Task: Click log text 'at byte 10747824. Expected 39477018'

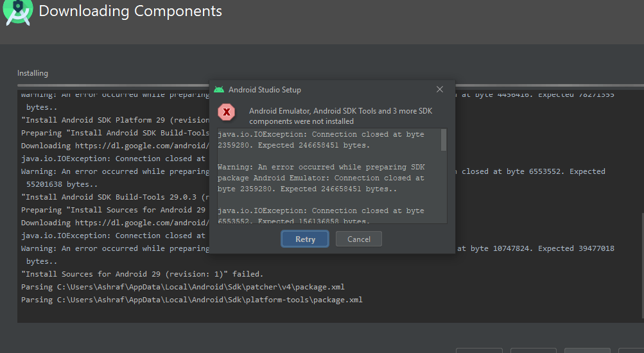Action: click(x=535, y=248)
